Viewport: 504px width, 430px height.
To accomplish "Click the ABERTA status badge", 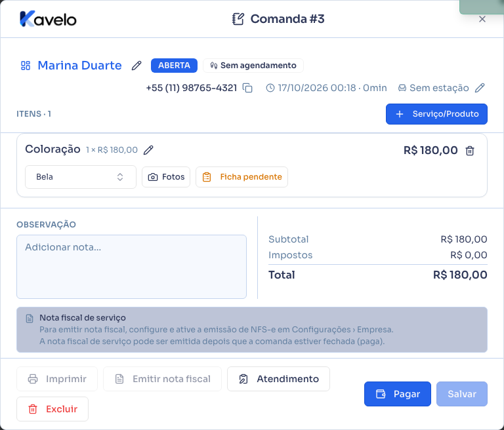I will point(174,66).
